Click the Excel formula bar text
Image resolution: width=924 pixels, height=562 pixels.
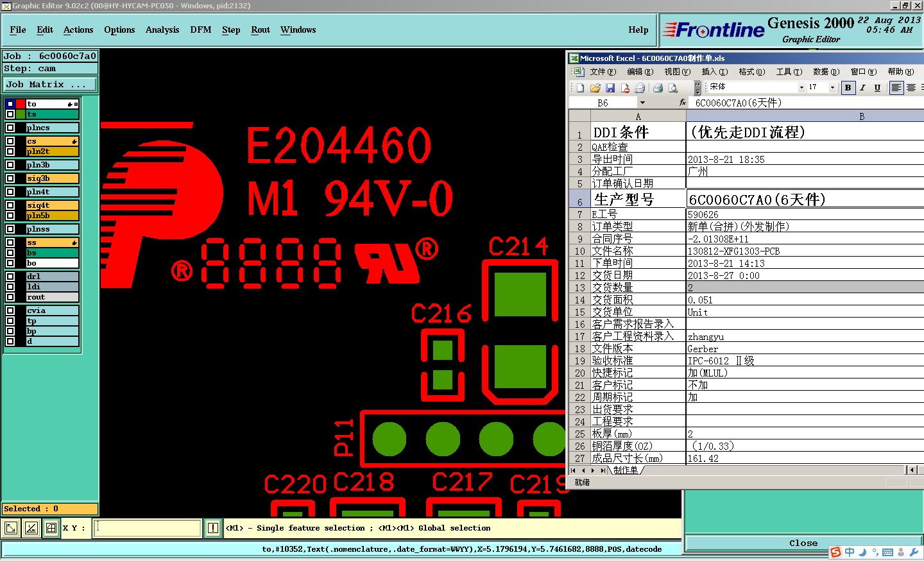[x=738, y=103]
